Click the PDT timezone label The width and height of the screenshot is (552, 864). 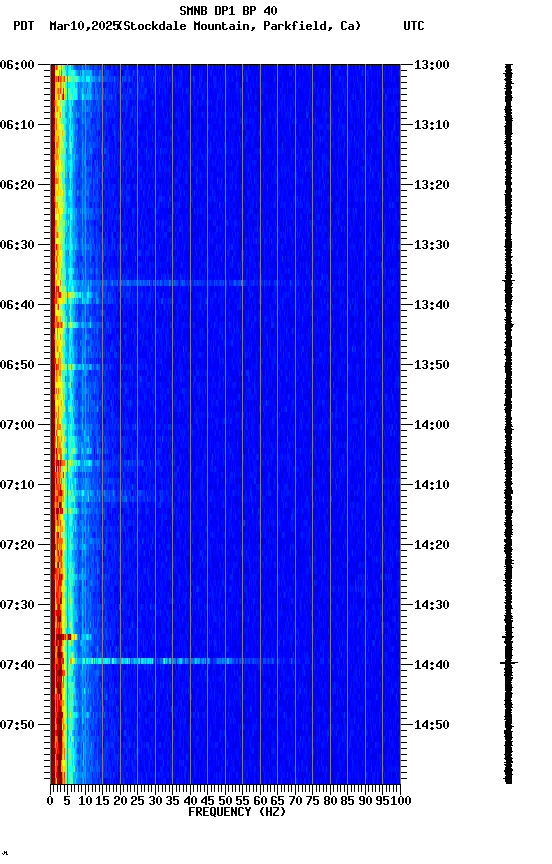pyautogui.click(x=24, y=26)
